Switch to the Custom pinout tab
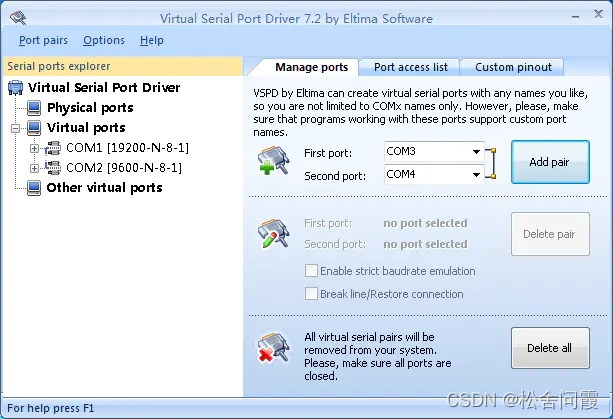This screenshot has height=419, width=613. point(513,67)
